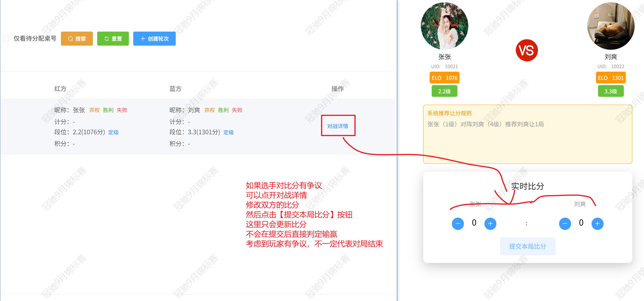644x301 pixels.
Task: Mark red side 张张 as 胜利
Action: (108, 110)
